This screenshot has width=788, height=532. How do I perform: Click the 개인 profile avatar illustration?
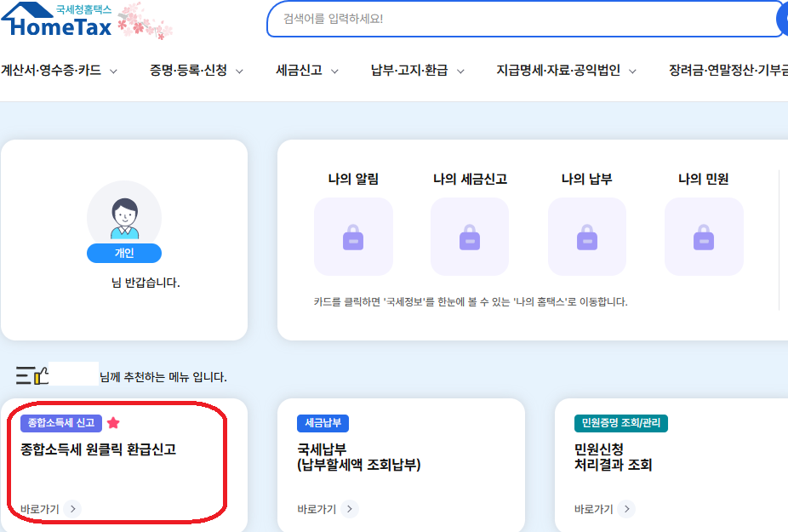coord(124,215)
